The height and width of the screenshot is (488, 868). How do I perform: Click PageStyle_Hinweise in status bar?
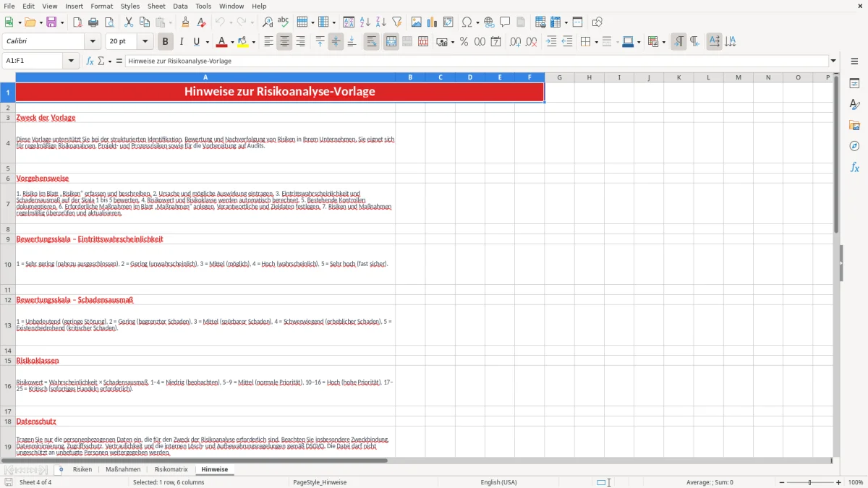coord(320,482)
